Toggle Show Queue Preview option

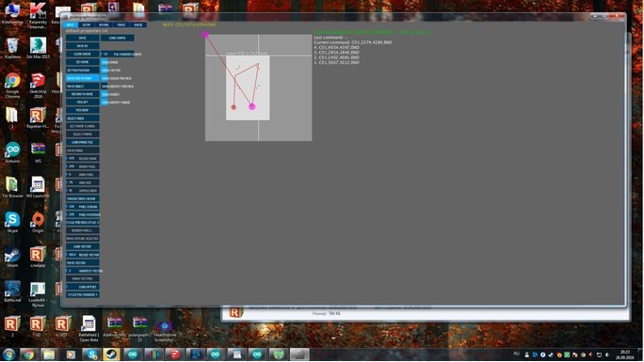(118, 78)
